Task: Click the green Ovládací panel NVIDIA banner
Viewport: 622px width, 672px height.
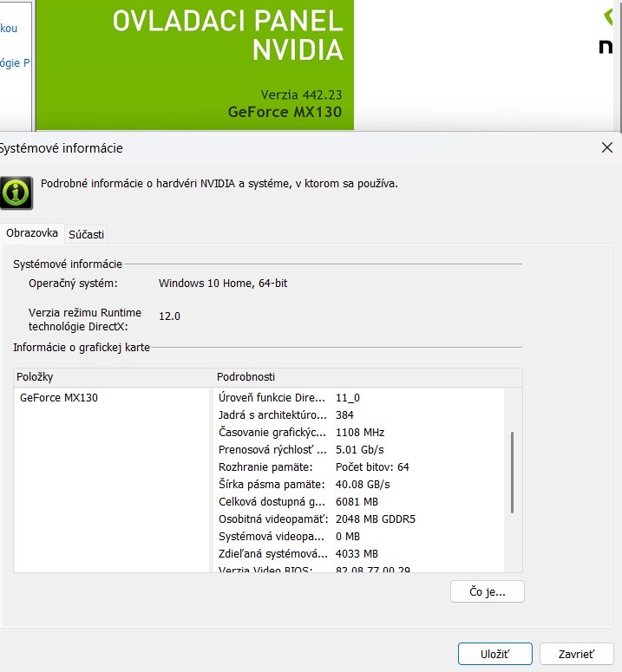Action: pyautogui.click(x=195, y=64)
